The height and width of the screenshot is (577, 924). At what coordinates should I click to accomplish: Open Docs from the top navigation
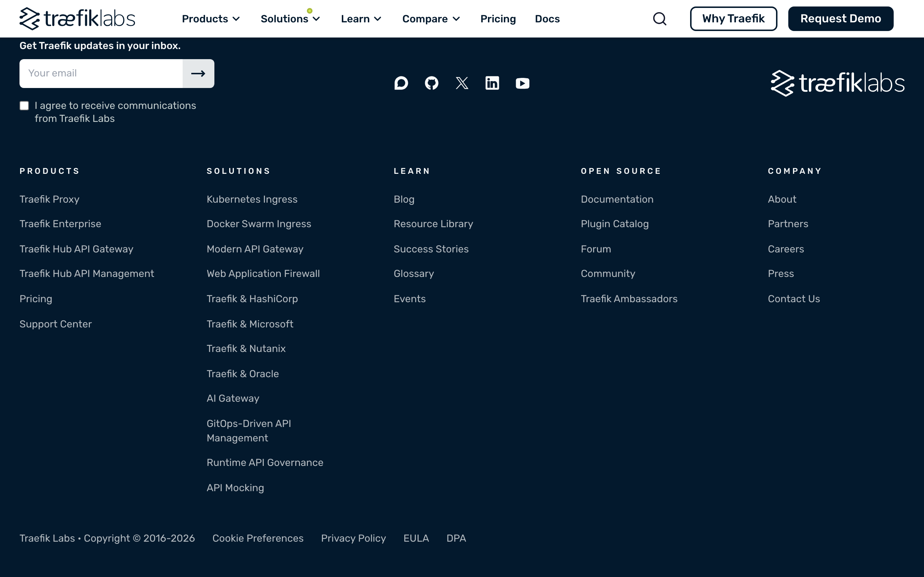click(x=547, y=19)
